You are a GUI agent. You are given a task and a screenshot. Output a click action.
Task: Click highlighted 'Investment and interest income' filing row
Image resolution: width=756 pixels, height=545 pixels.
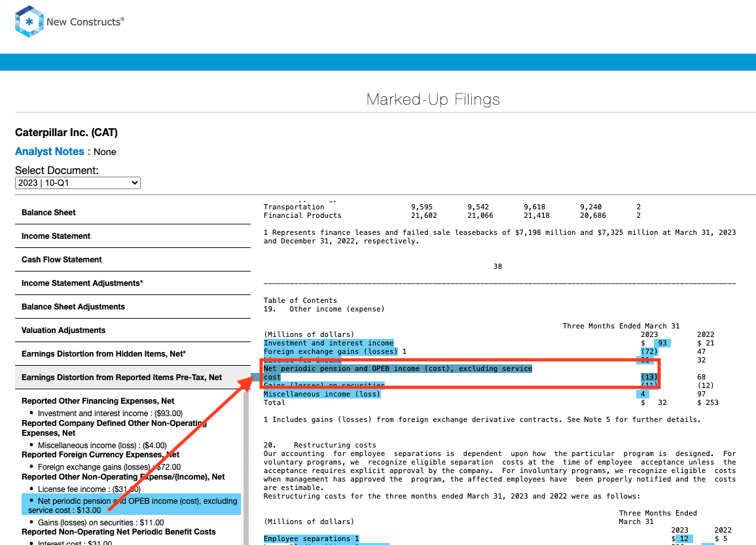(x=329, y=343)
